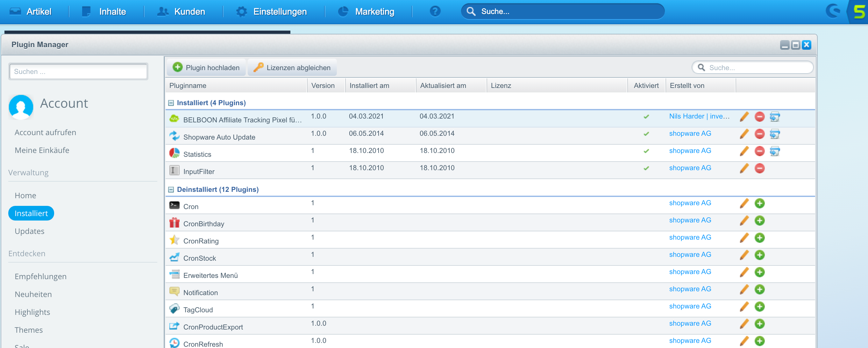This screenshot has height=348, width=868.
Task: Reinstall the BELBOON Affiliate Tracking plugin
Action: [775, 117]
